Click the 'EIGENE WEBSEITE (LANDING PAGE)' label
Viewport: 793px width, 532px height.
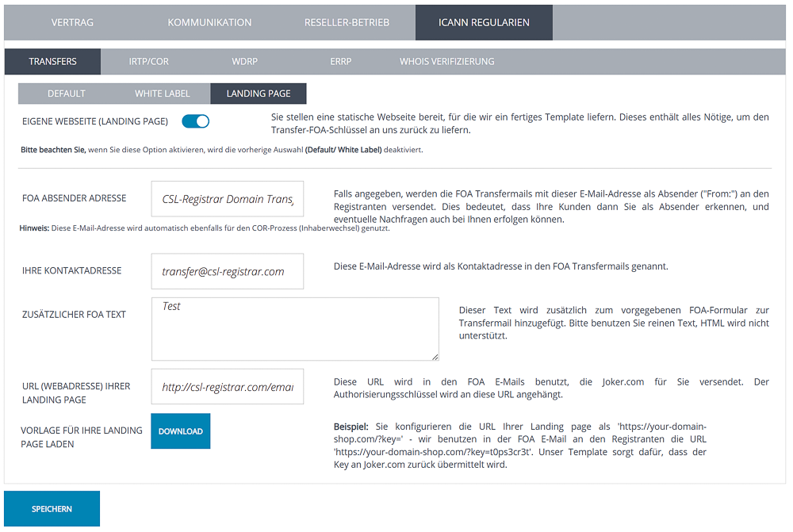point(95,121)
